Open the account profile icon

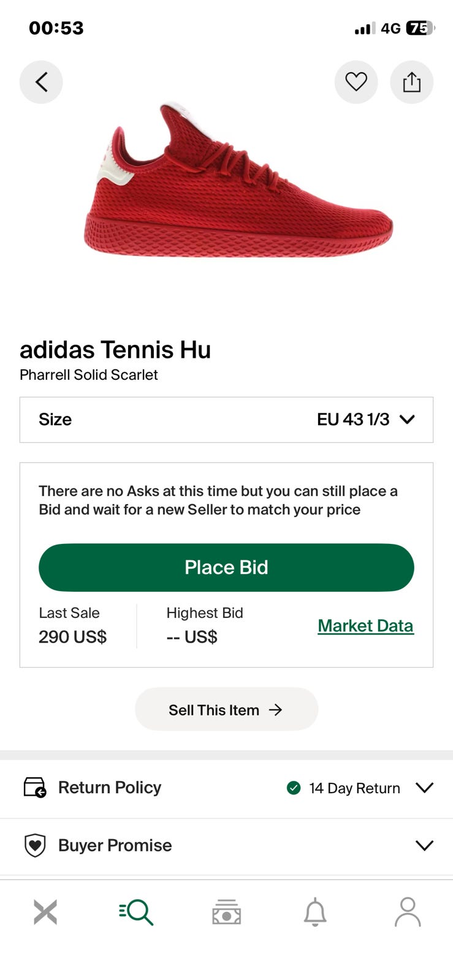click(x=407, y=912)
